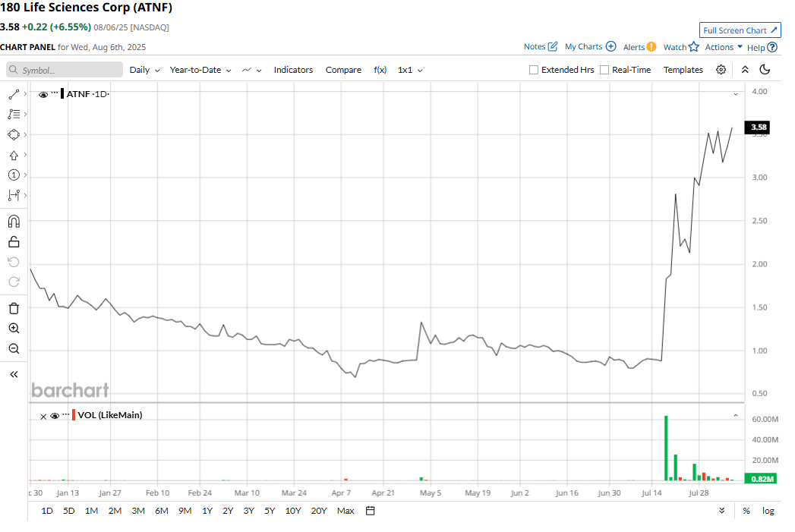Open the chart type line dropdown
Image resolution: width=795 pixels, height=532 pixels.
251,70
